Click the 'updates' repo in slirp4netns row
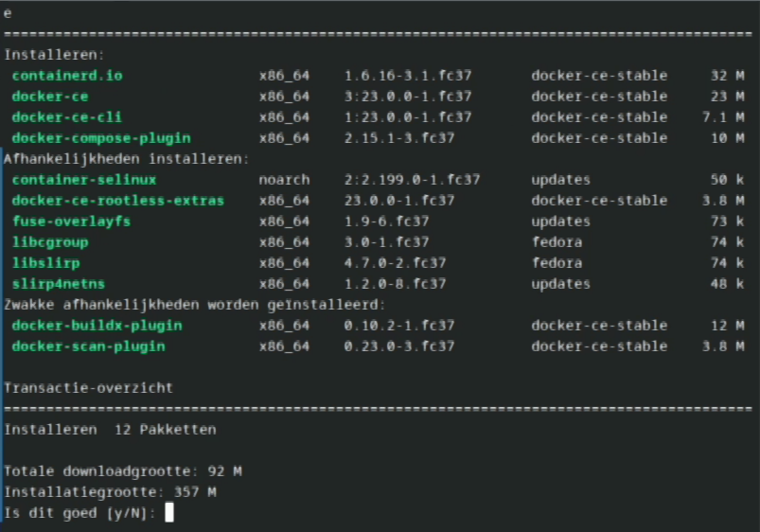 click(x=561, y=284)
